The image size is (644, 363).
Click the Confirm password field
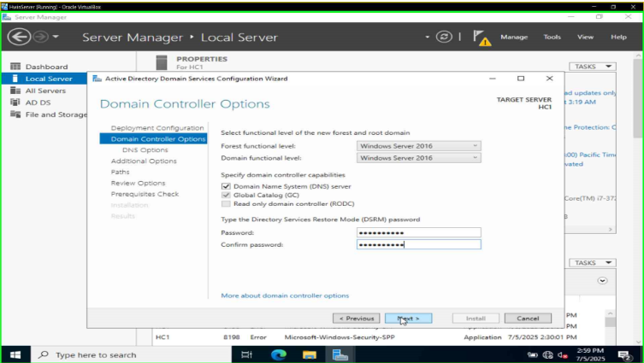(x=418, y=244)
